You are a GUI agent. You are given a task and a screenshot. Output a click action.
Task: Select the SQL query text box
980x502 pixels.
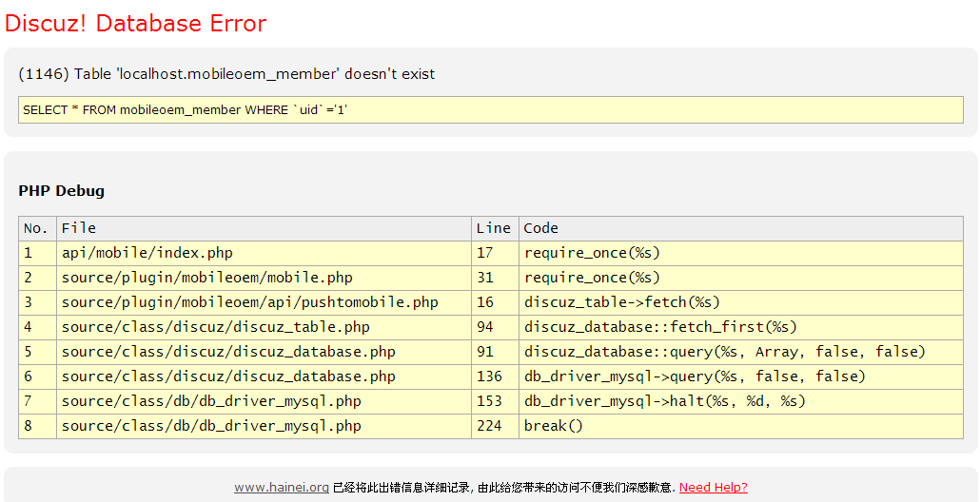(491, 110)
